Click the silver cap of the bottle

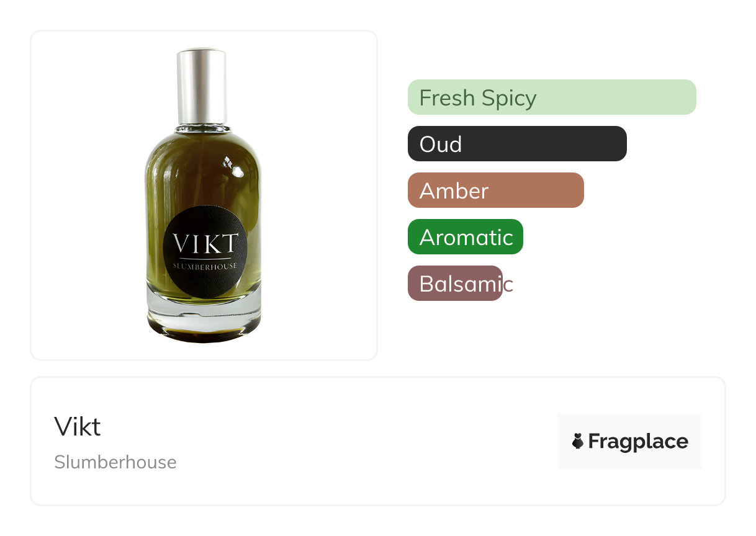(x=202, y=87)
